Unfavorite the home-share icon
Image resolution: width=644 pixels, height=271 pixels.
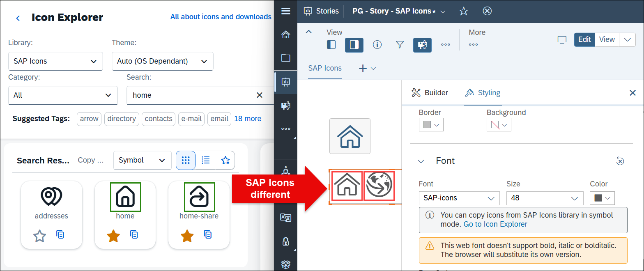[x=187, y=236]
